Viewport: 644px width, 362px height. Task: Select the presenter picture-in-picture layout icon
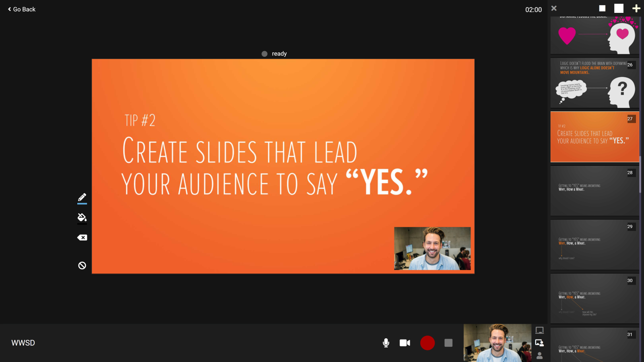click(539, 343)
